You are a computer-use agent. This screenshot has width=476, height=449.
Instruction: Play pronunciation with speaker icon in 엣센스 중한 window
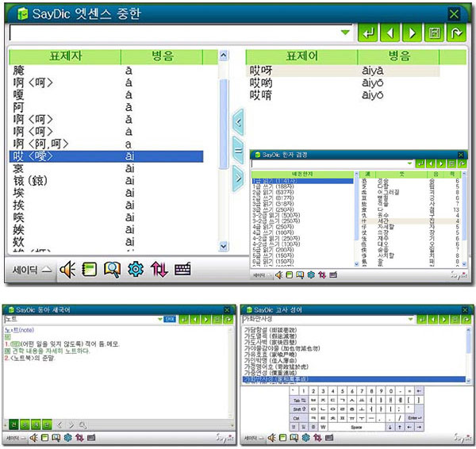pos(67,269)
